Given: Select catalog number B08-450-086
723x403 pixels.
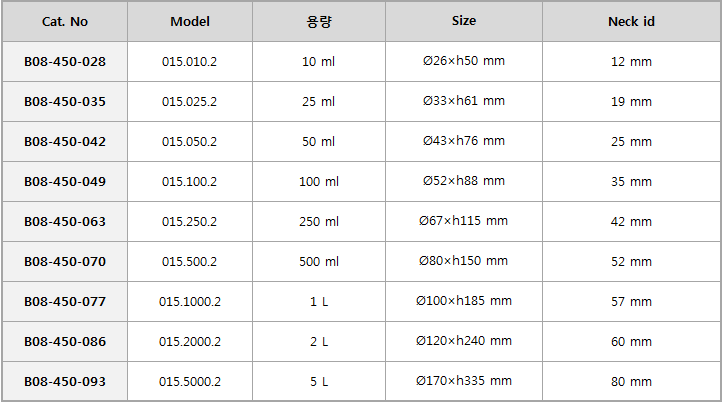Looking at the screenshot, I should tap(65, 342).
